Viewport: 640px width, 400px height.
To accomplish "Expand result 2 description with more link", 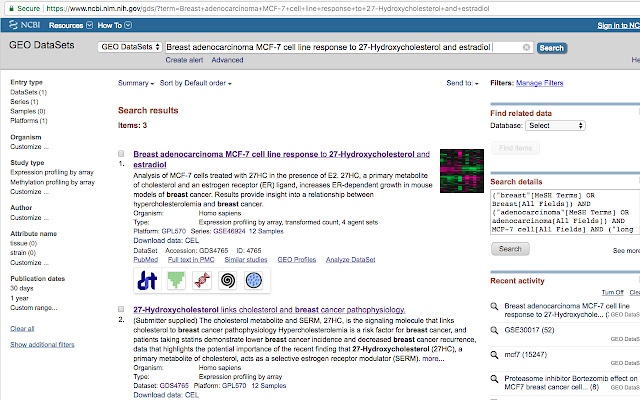I will [433, 358].
